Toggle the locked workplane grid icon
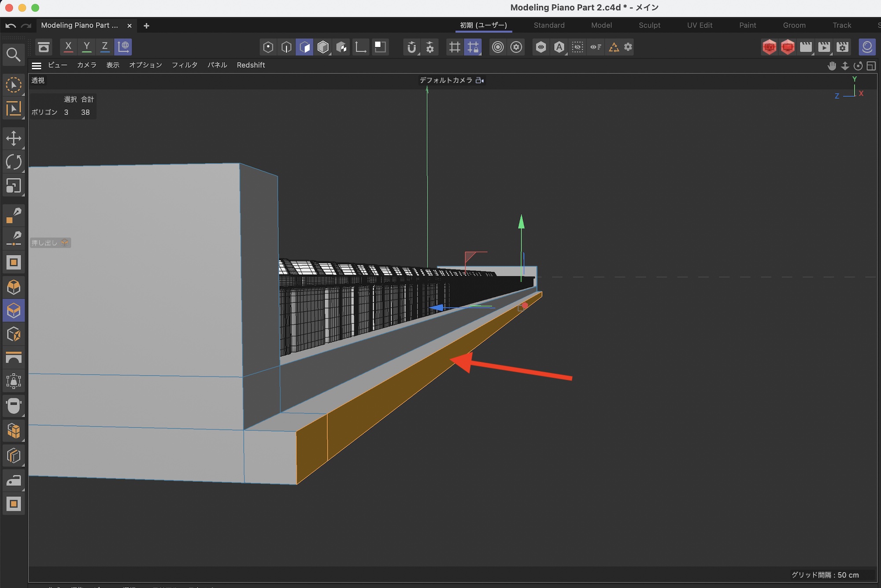Image resolution: width=881 pixels, height=588 pixels. 473,47
